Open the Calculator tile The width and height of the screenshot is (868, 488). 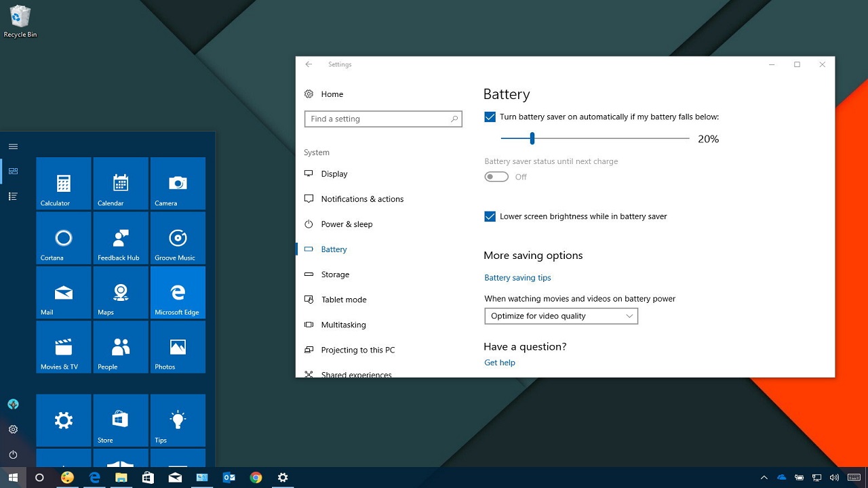63,184
